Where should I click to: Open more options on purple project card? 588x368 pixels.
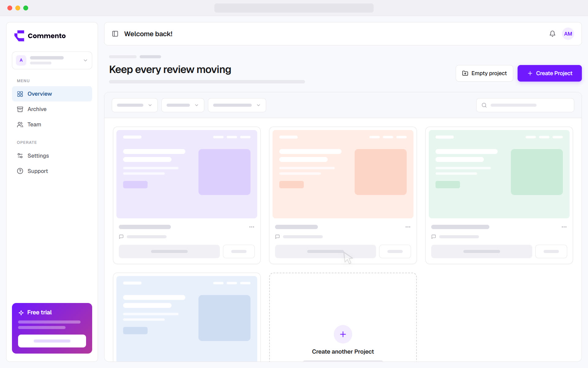pyautogui.click(x=252, y=227)
